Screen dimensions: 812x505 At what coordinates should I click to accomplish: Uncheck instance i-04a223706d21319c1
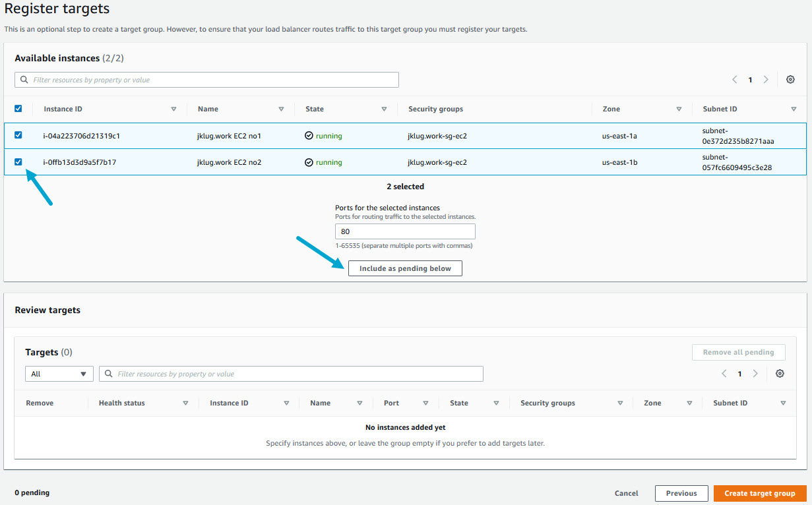click(18, 135)
